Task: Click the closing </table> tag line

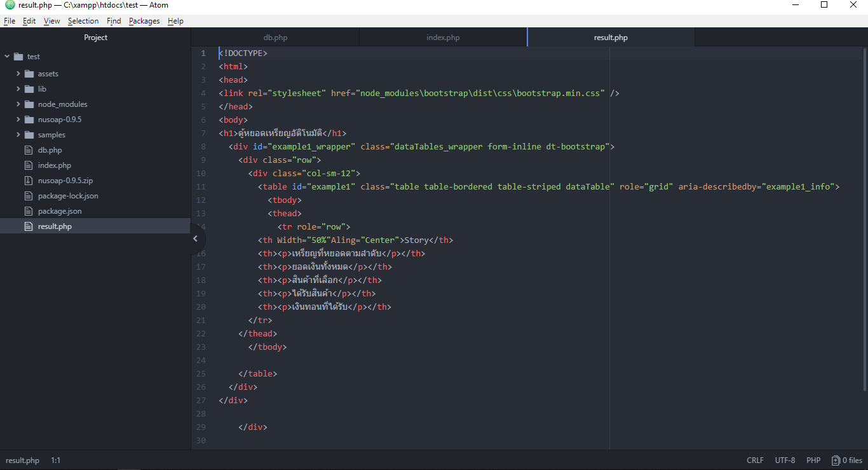Action: [257, 374]
